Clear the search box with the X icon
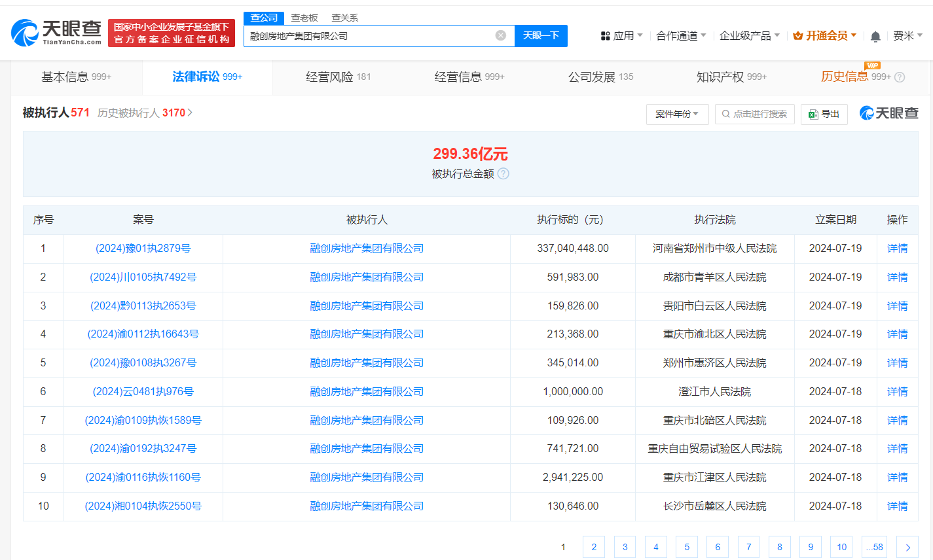 502,36
